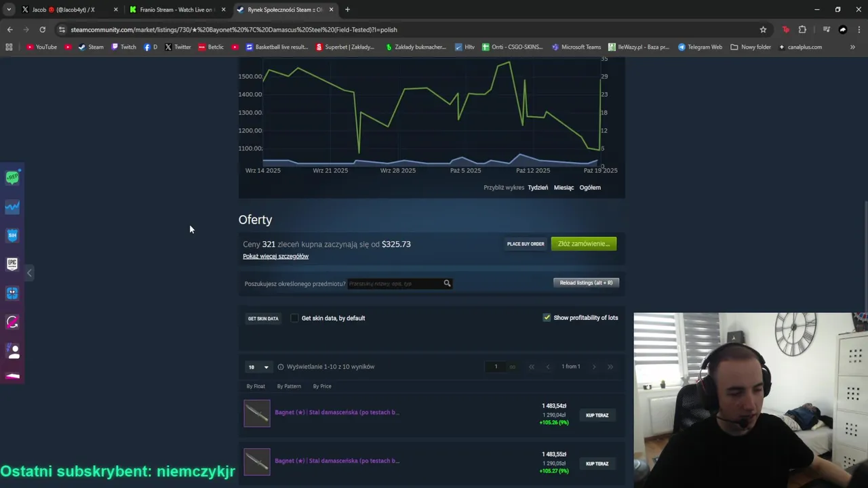Sort listings By Pattern
Screen dimensions: 868x488
(289, 386)
